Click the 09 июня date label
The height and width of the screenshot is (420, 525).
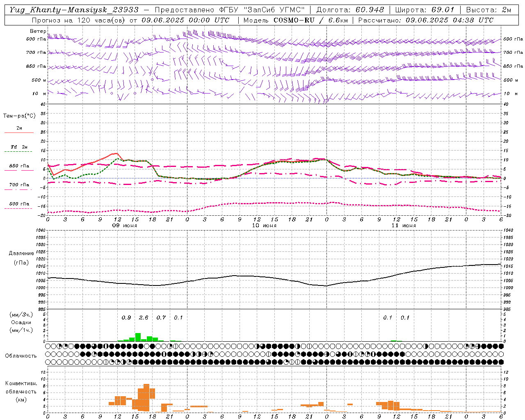tap(125, 226)
